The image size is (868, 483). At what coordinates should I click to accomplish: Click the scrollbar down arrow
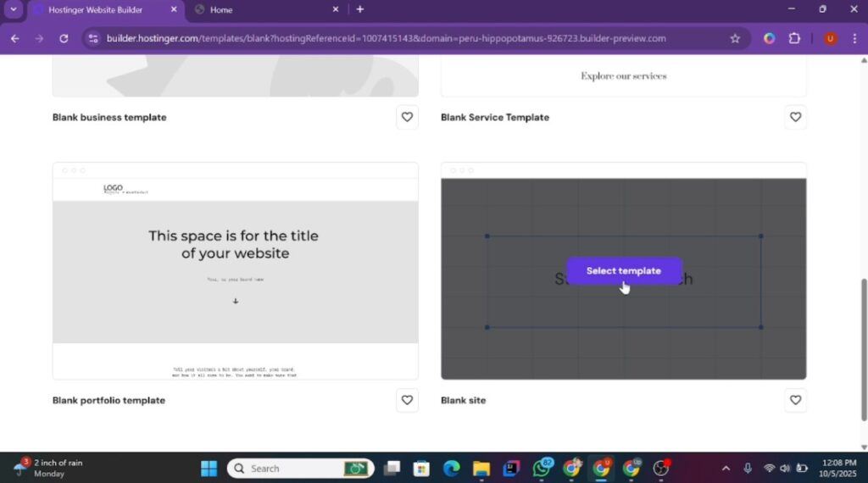tap(864, 447)
